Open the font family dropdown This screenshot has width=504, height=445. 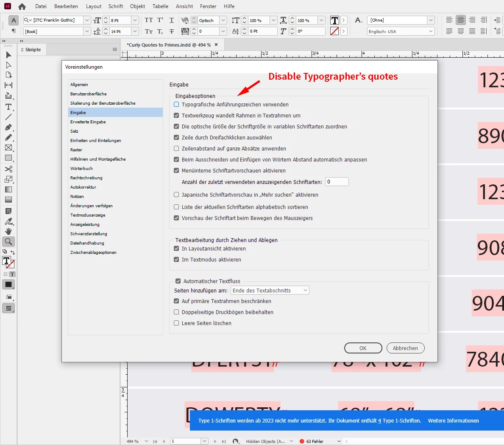tap(87, 20)
